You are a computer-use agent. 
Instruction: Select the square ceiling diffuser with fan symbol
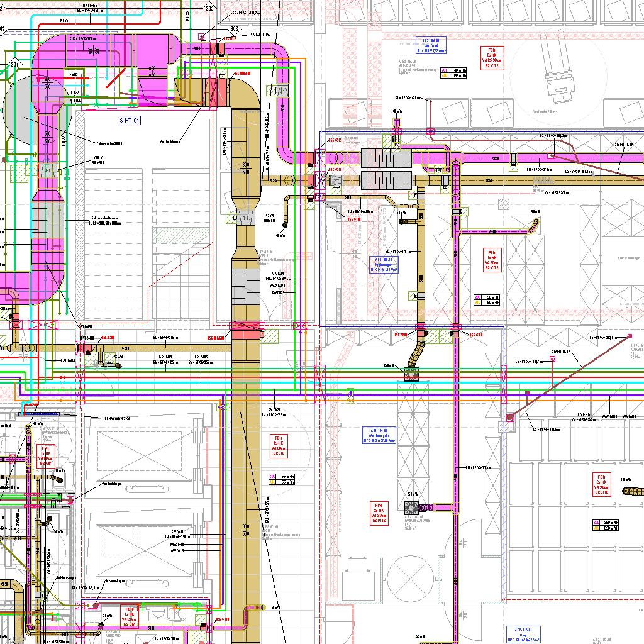click(x=412, y=509)
